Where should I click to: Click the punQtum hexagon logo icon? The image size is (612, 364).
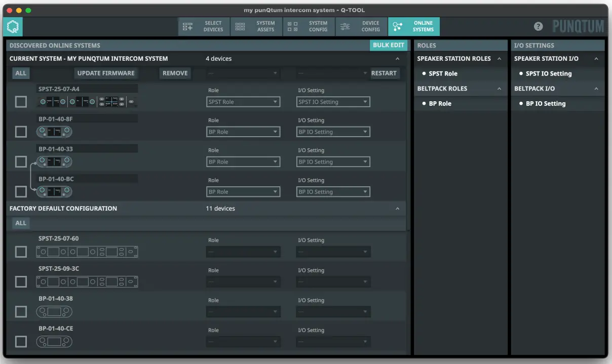click(x=13, y=26)
